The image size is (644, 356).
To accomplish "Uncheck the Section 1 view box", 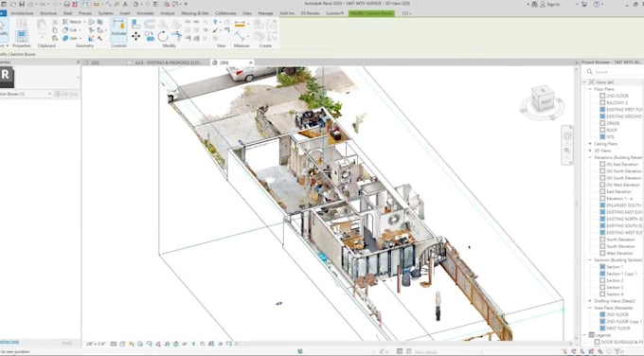I will [602, 267].
